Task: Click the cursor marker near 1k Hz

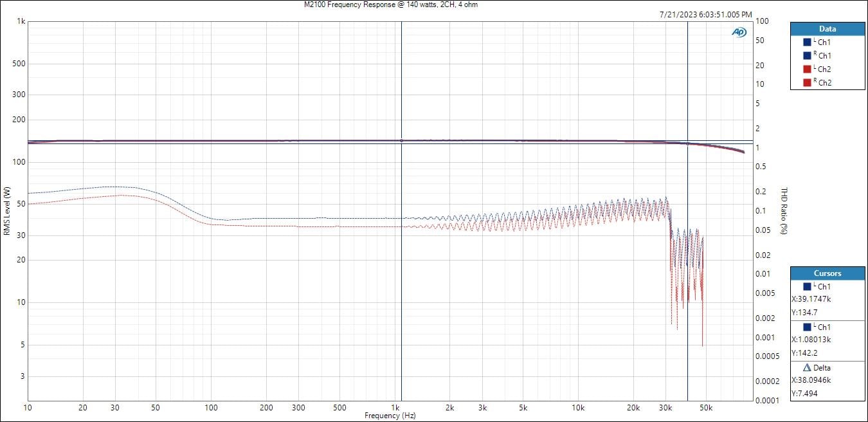Action: (401, 140)
